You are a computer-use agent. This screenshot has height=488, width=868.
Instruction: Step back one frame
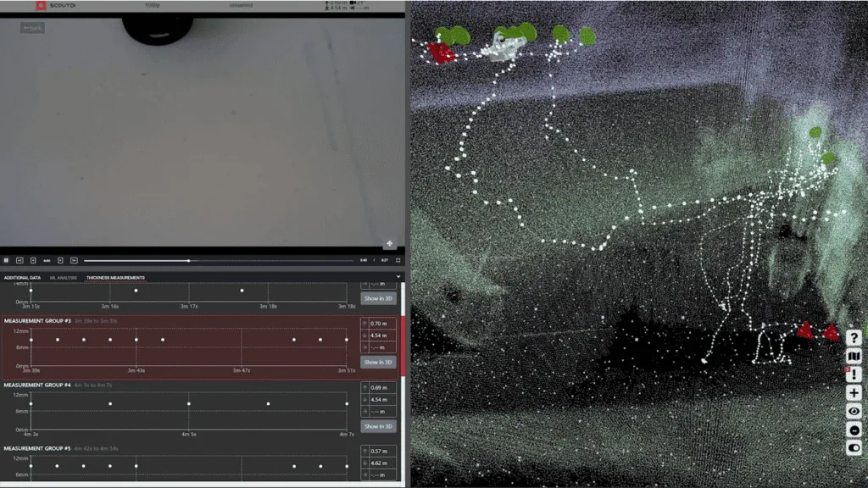tap(33, 261)
